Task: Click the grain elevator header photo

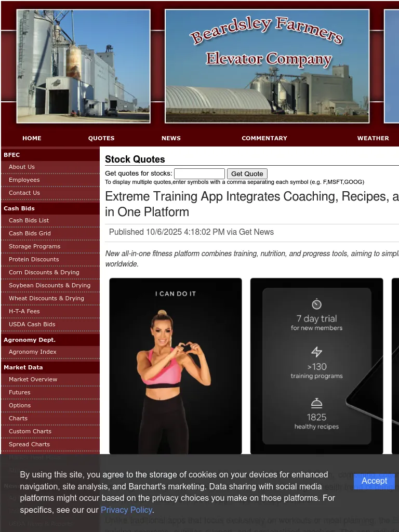Action: [x=84, y=66]
